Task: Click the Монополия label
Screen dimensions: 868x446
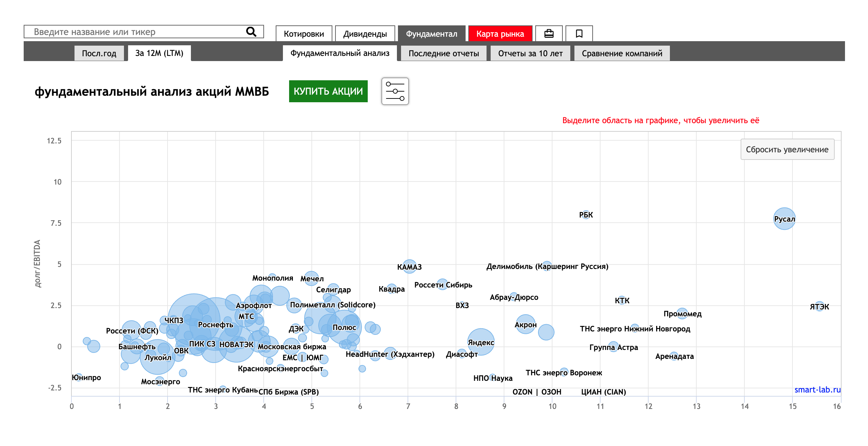Action: pos(273,278)
